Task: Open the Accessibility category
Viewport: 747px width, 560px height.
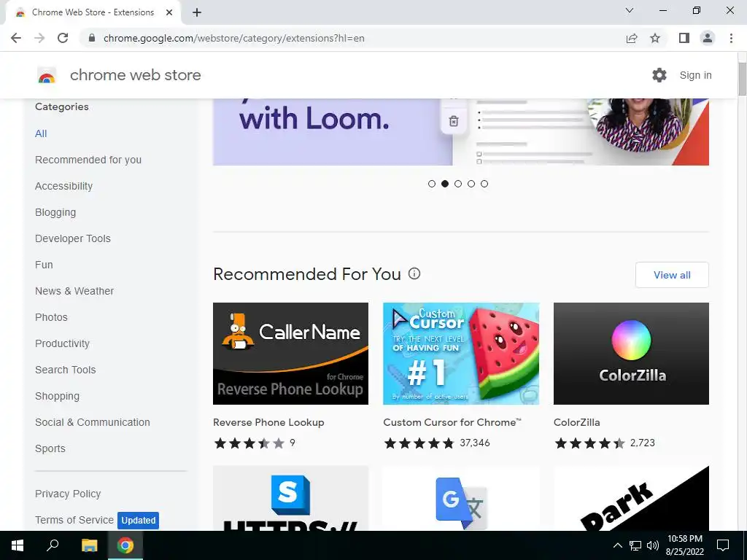Action: click(x=64, y=186)
